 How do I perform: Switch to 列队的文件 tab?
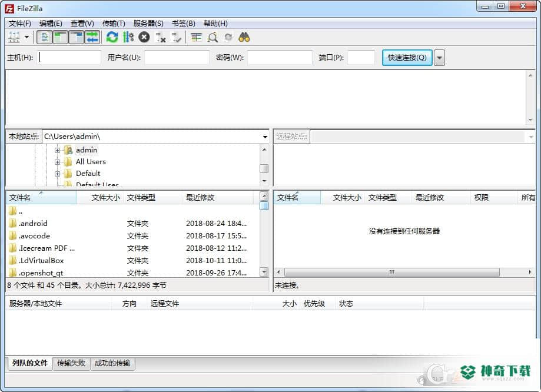tap(30, 363)
